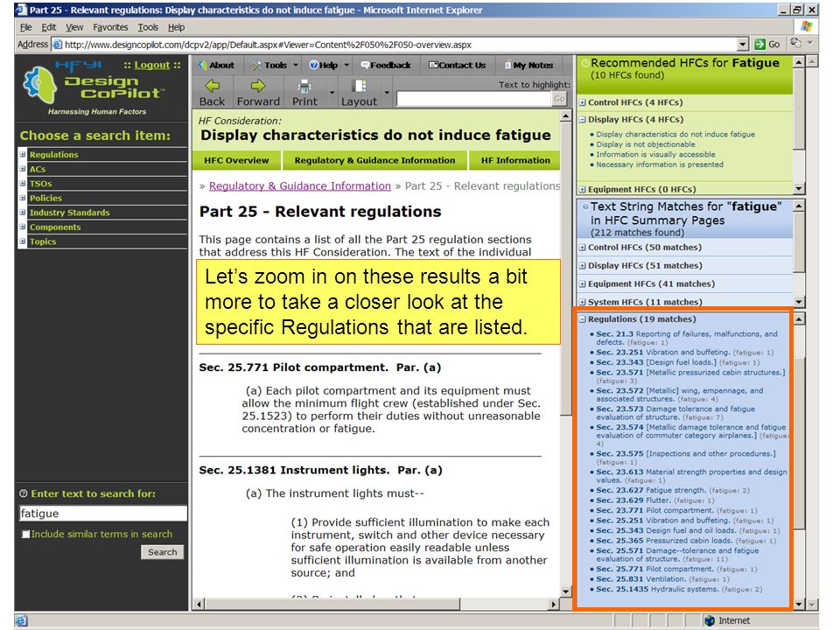Open the About toolbar item

[216, 65]
